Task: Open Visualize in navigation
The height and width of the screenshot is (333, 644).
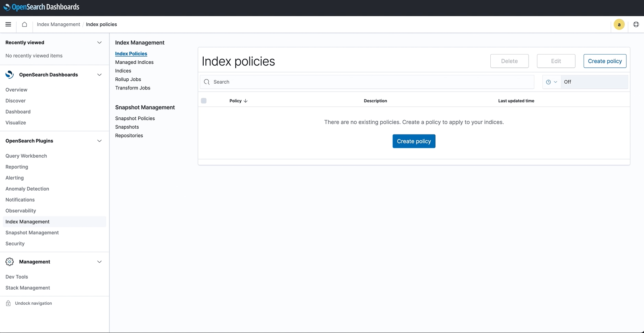Action: pos(15,123)
